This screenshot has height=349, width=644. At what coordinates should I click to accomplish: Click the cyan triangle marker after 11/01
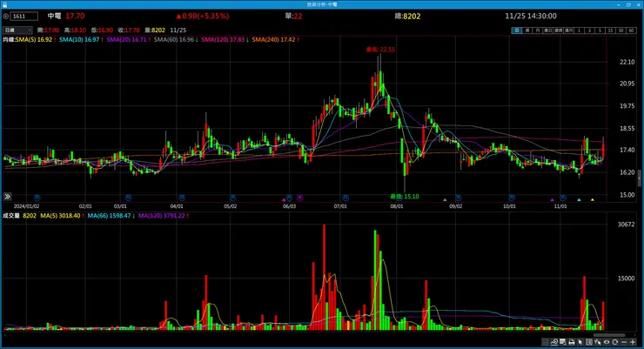click(579, 200)
